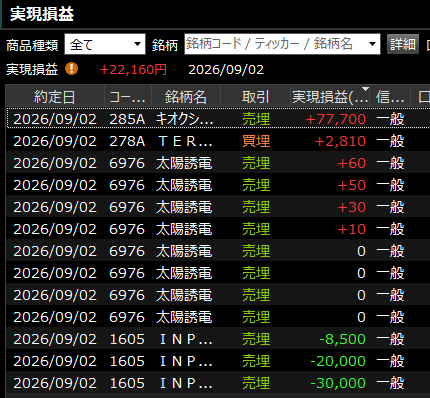Click the 詳細 button
Screen dimensions: 430x398
pos(403,44)
